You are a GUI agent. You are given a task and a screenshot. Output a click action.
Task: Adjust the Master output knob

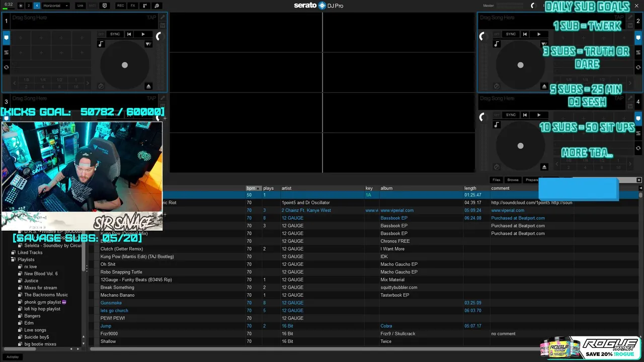pos(533,6)
